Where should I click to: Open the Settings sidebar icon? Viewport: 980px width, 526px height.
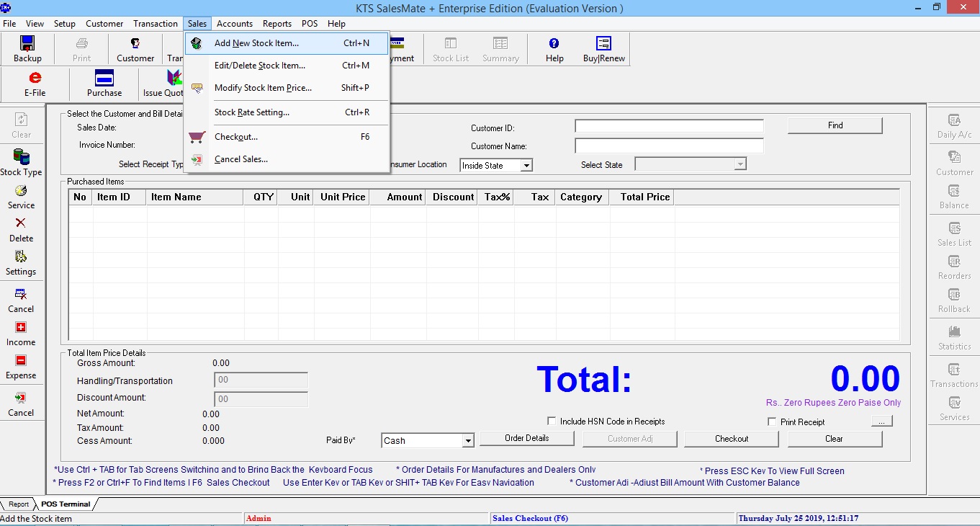click(21, 257)
